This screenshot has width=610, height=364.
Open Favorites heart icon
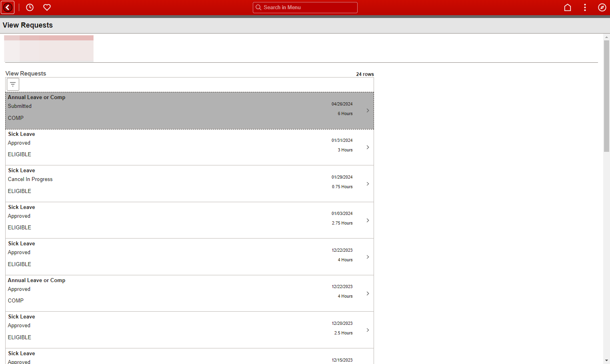[x=47, y=7]
